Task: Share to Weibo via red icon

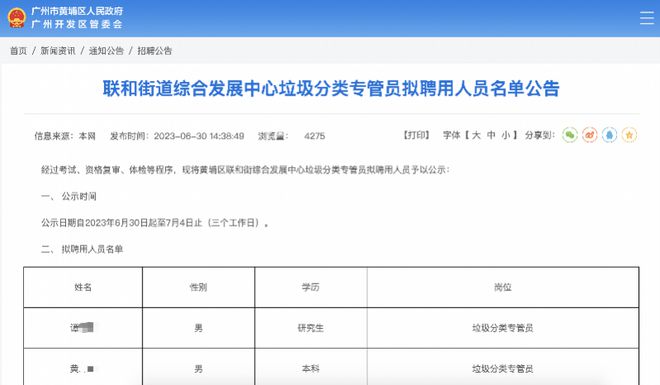Action: (589, 135)
